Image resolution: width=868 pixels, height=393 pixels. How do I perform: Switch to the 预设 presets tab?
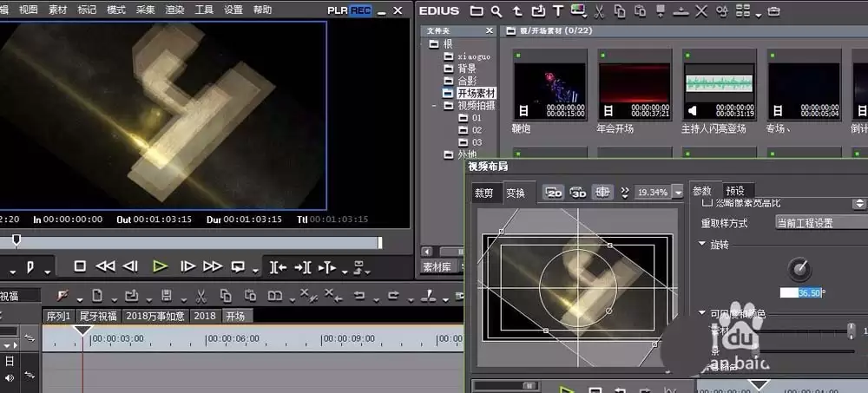[x=735, y=190]
